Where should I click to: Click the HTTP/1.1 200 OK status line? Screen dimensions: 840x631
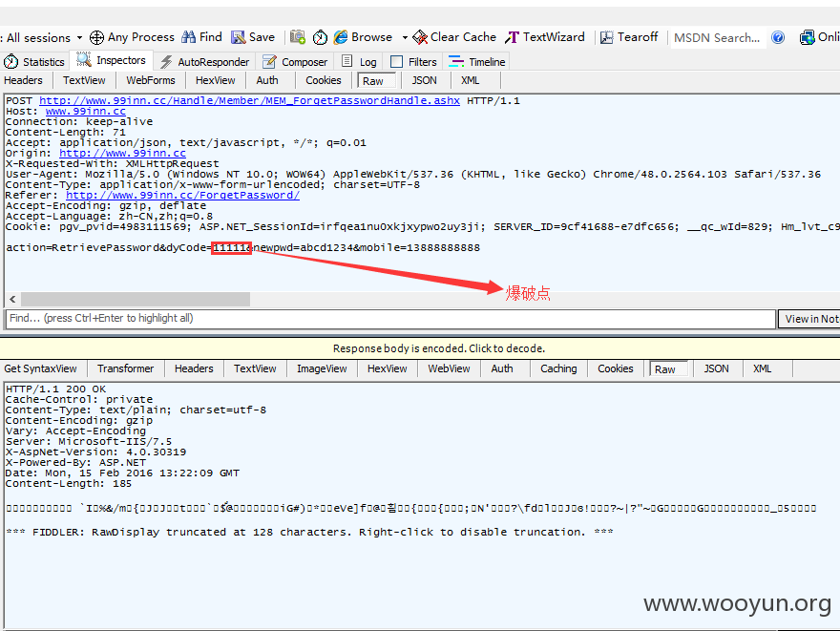point(55,389)
